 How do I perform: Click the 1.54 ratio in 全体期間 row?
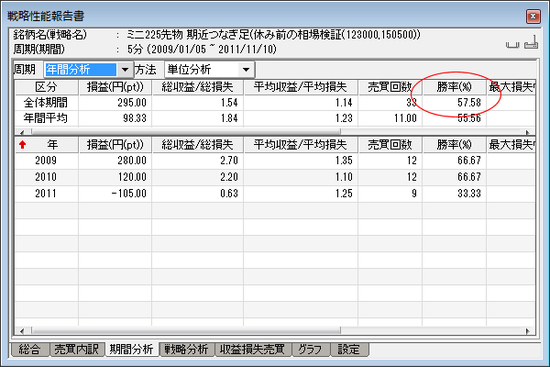229,102
